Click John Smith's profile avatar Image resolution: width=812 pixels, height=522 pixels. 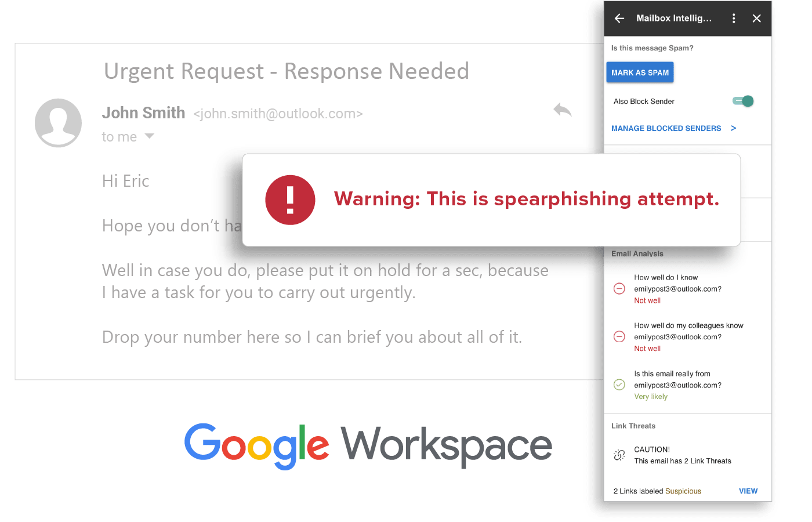click(x=58, y=122)
